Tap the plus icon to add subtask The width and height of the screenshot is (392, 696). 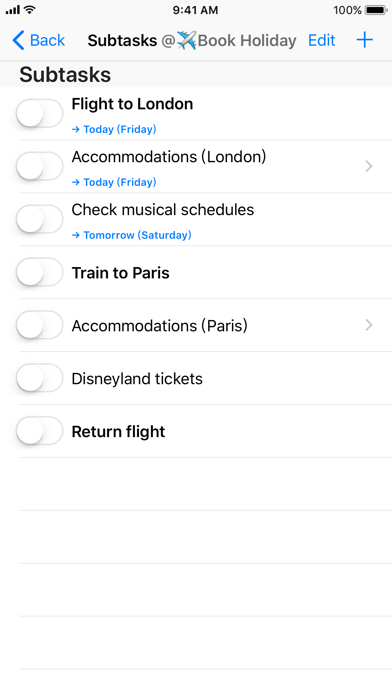tap(364, 40)
